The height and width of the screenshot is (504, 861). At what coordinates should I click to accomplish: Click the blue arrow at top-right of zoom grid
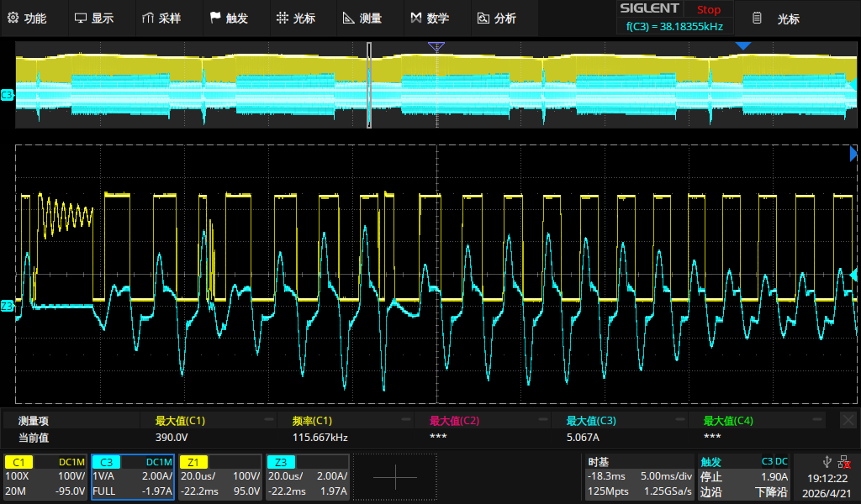click(853, 153)
